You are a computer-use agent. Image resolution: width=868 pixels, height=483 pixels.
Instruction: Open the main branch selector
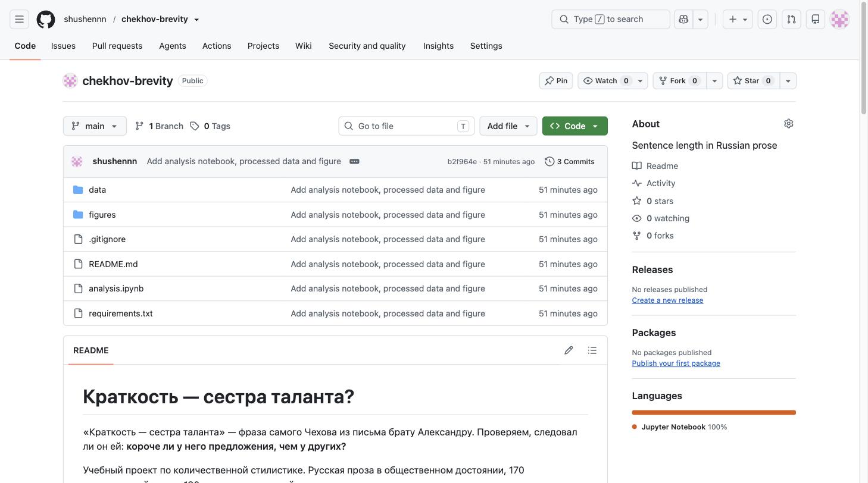point(95,126)
